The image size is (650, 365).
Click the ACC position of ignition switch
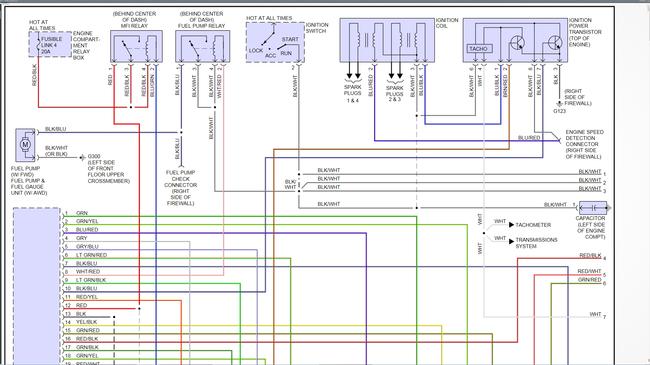[x=270, y=56]
